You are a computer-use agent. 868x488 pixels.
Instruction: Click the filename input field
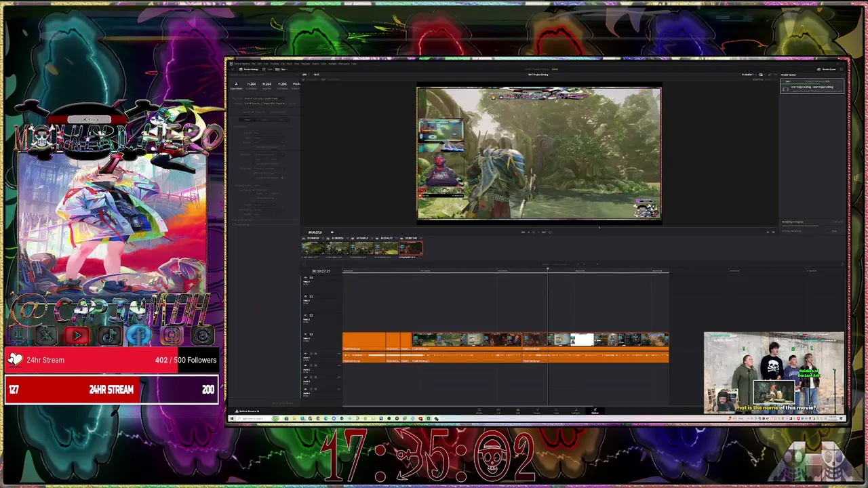264,98
